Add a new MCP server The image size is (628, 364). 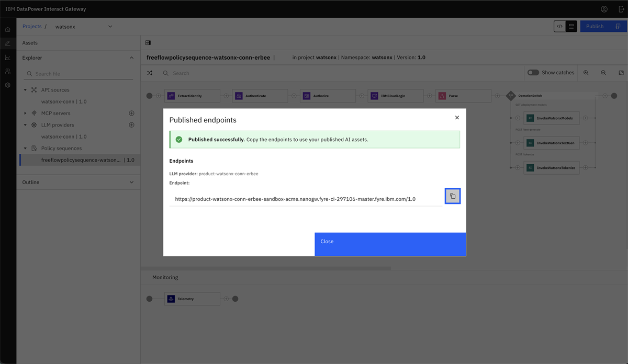131,113
